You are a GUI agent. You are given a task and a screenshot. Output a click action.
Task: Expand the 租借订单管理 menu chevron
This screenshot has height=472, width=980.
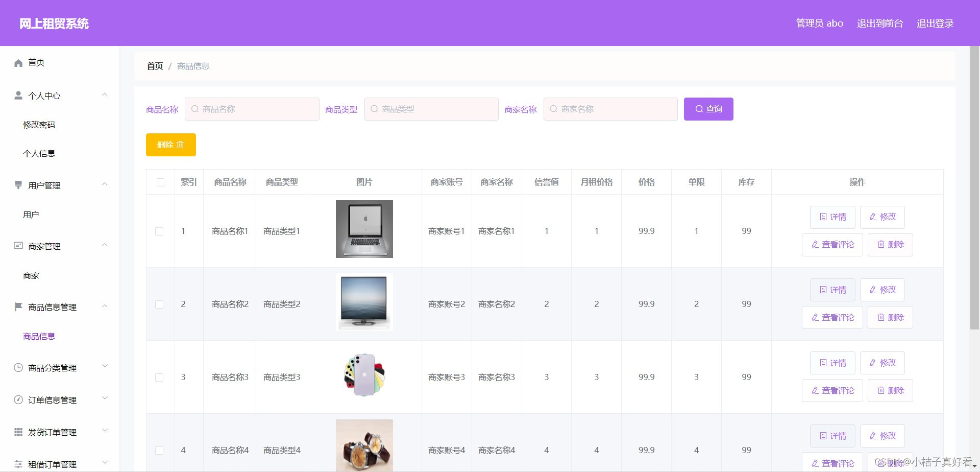[x=105, y=462]
